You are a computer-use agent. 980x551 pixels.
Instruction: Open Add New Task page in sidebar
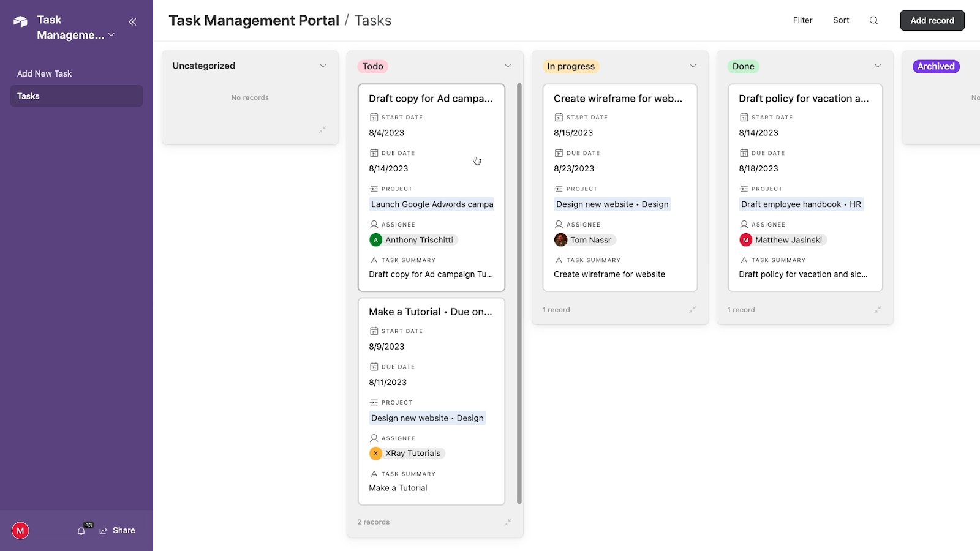[77, 73]
